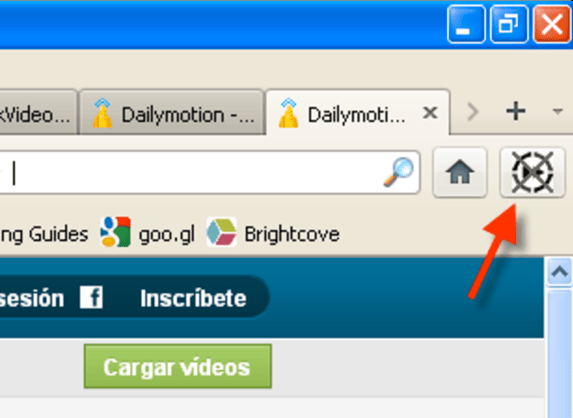The width and height of the screenshot is (573, 418).
Task: Go to the Home page button
Action: (460, 172)
